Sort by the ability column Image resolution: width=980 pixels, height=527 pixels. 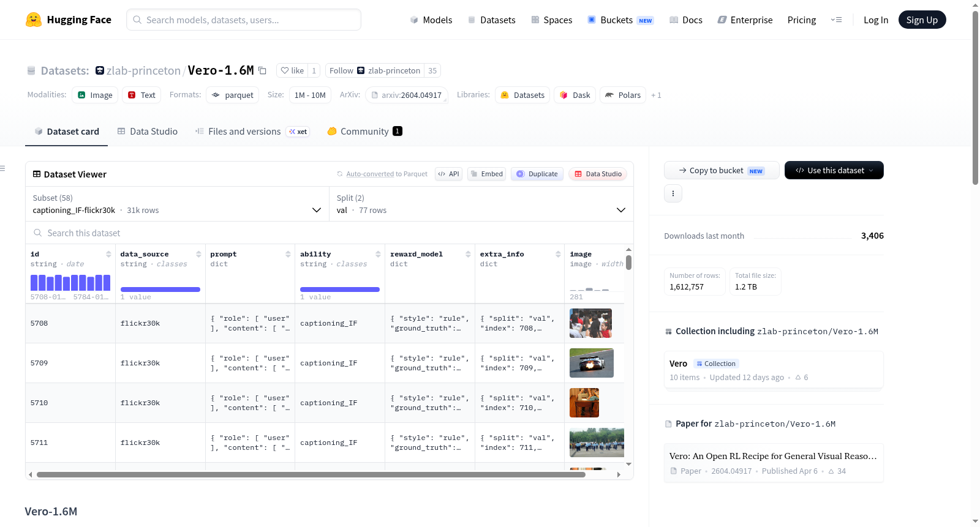click(x=378, y=254)
